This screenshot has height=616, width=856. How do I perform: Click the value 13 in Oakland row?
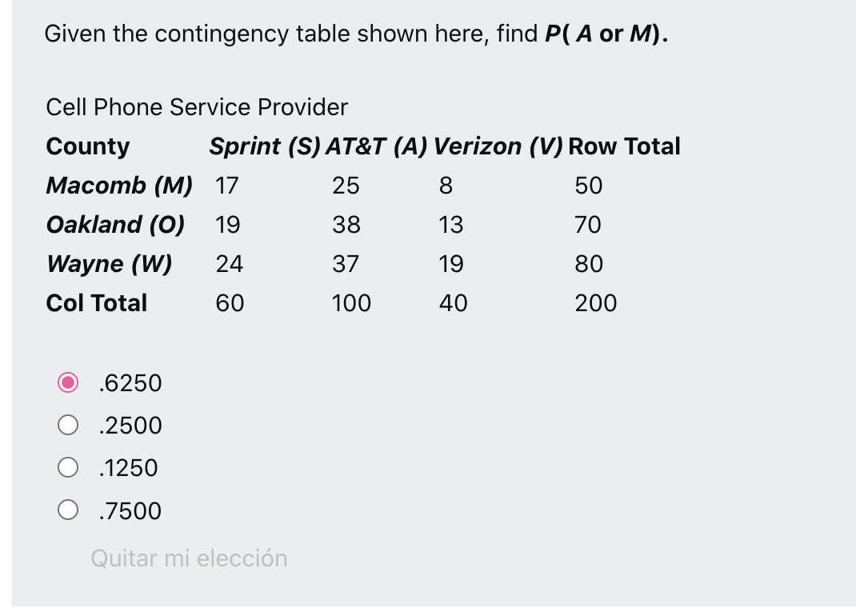click(x=451, y=225)
